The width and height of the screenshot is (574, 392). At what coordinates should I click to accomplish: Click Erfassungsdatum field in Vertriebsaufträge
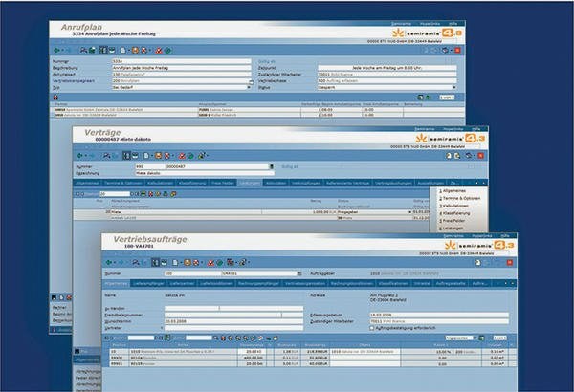[x=439, y=315]
